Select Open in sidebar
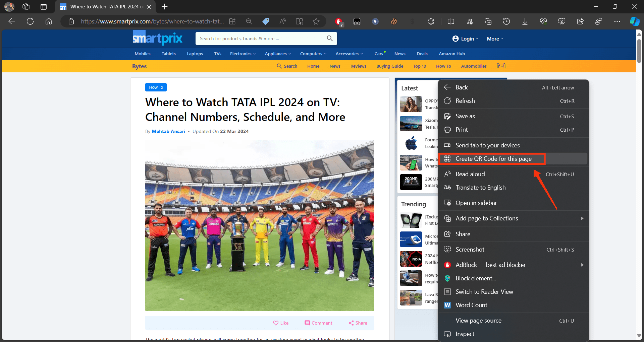The height and width of the screenshot is (342, 644). tap(513, 203)
